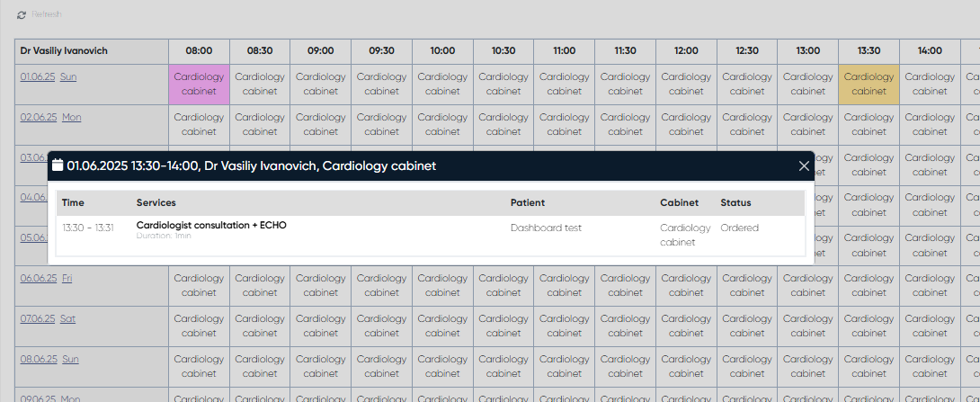
Task: Click the Dr Vasiliy Ivanovich table header
Action: point(64,51)
